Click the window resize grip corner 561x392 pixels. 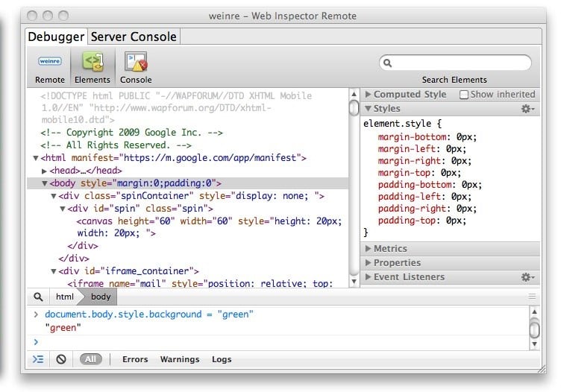[541, 368]
